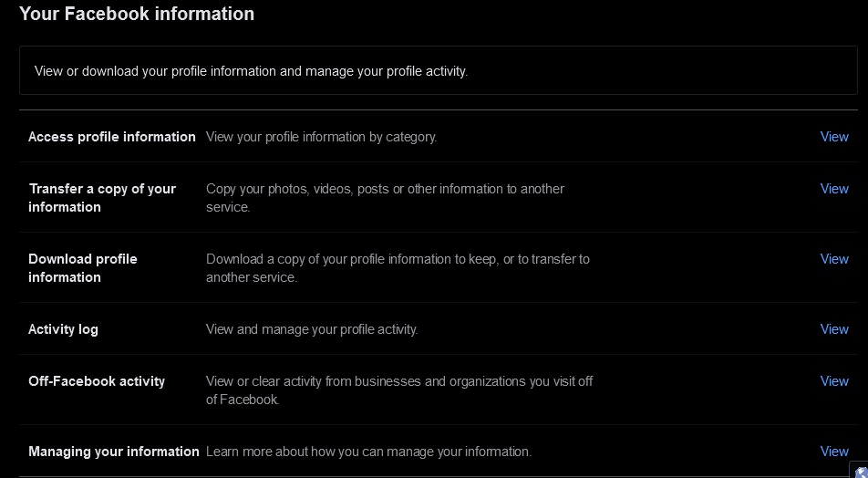
Task: Select the Download profile information row title
Action: [x=83, y=268]
